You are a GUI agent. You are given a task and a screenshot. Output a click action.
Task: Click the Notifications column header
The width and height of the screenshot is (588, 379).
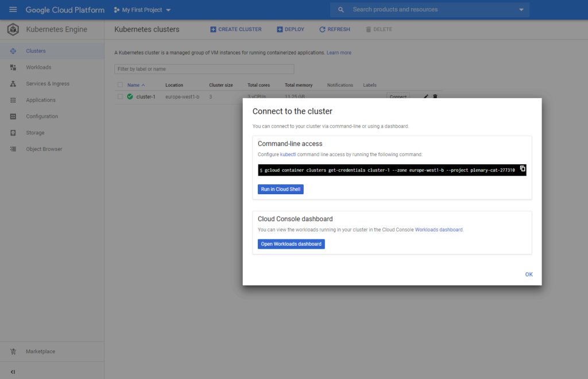point(340,85)
